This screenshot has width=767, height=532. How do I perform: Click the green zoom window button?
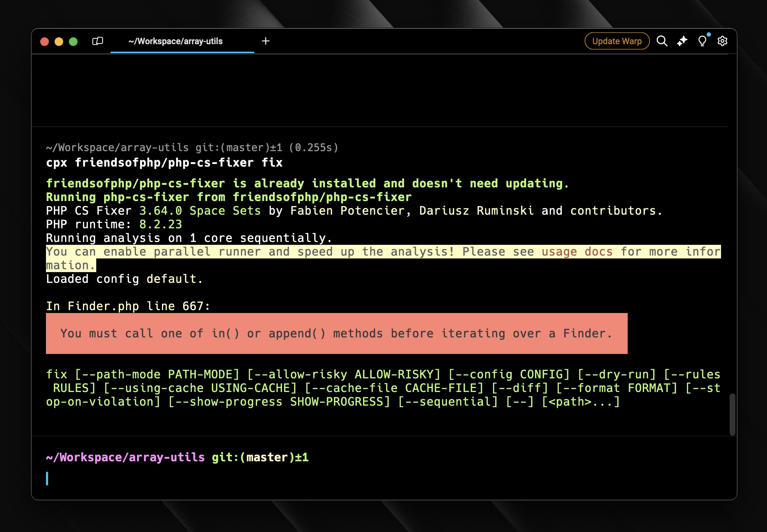coord(73,42)
